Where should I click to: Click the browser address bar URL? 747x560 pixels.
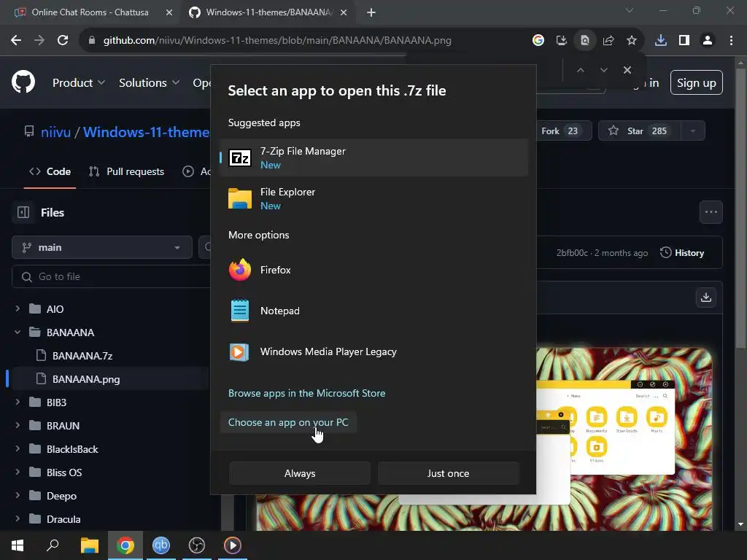pyautogui.click(x=277, y=41)
